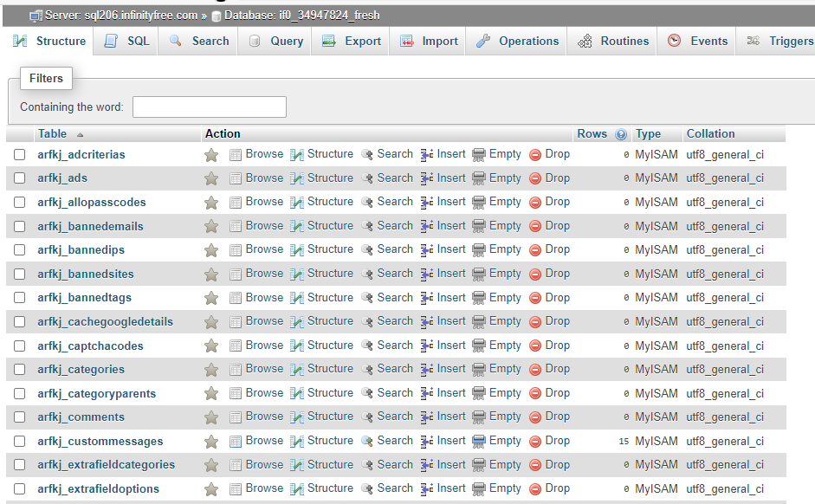Viewport: 815px width, 504px height.
Task: Sort the list by Rows column header
Action: click(x=592, y=134)
